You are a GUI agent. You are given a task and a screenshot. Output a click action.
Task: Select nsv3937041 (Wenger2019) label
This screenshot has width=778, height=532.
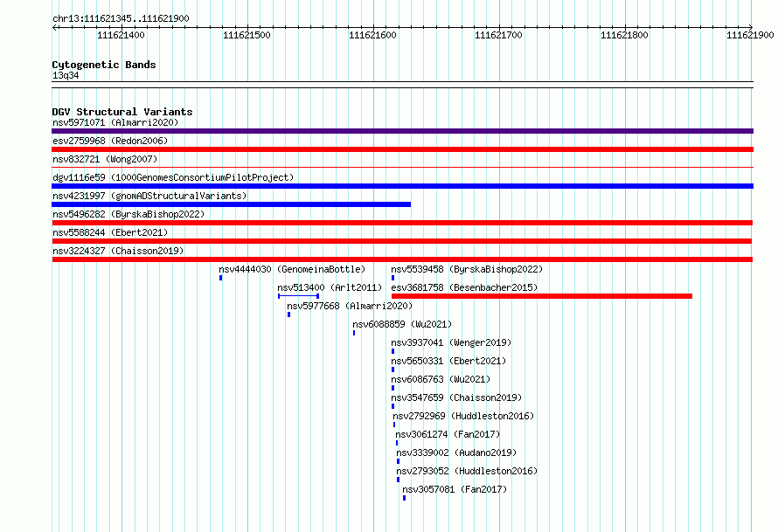[451, 342]
